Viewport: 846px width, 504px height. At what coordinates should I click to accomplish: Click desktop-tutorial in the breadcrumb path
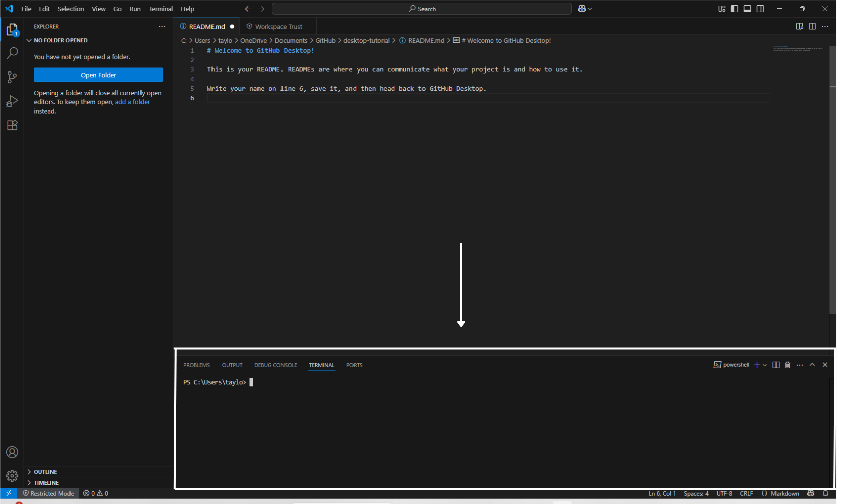tap(367, 40)
